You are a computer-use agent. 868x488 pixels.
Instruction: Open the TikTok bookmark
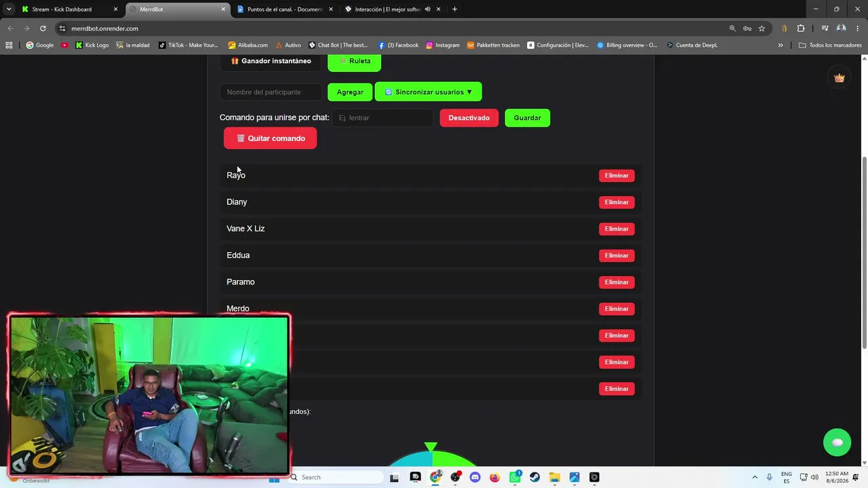pos(188,45)
